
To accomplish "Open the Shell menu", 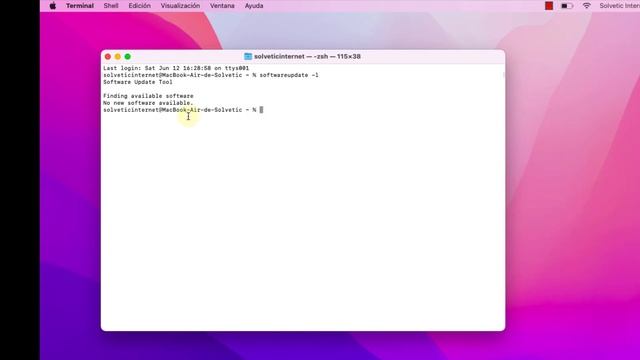I will pos(111,6).
